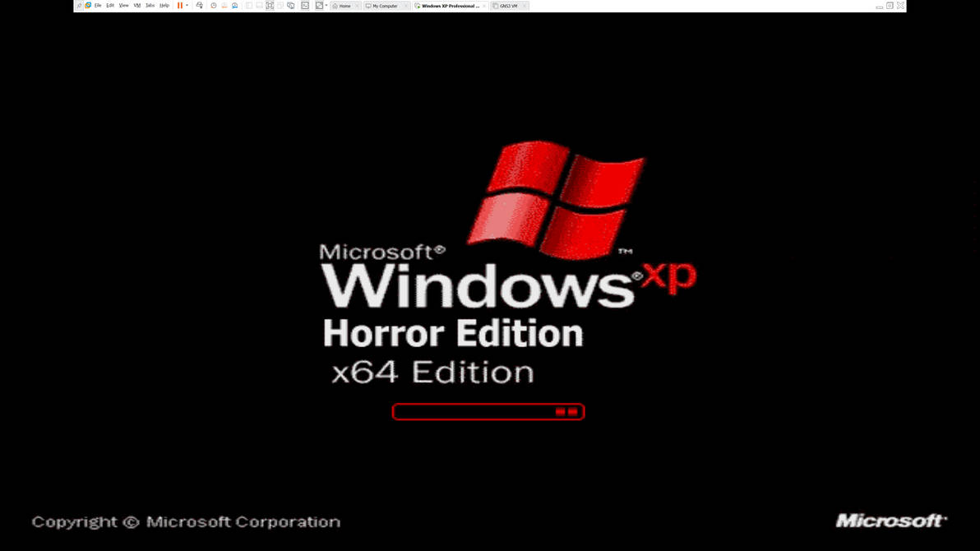The width and height of the screenshot is (980, 551).
Task: Open the Help menu
Action: click(x=164, y=6)
